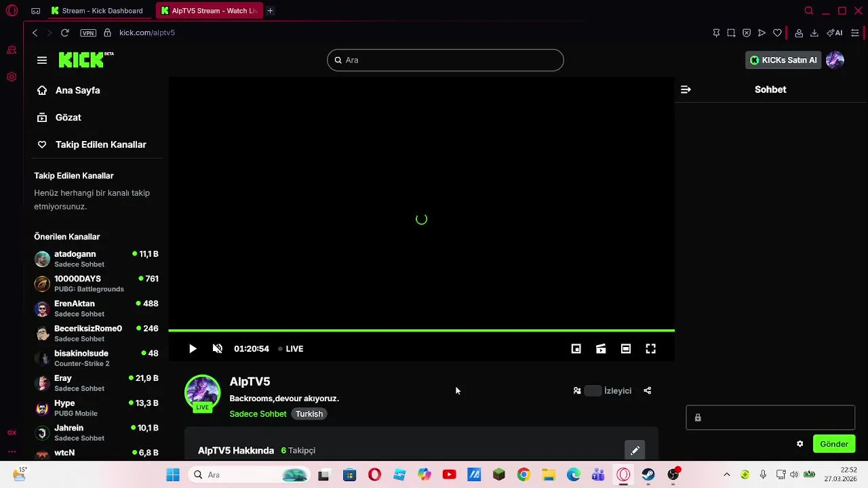Open the browser downloads icon
Viewport: 868px width, 488px height.
coord(814,33)
